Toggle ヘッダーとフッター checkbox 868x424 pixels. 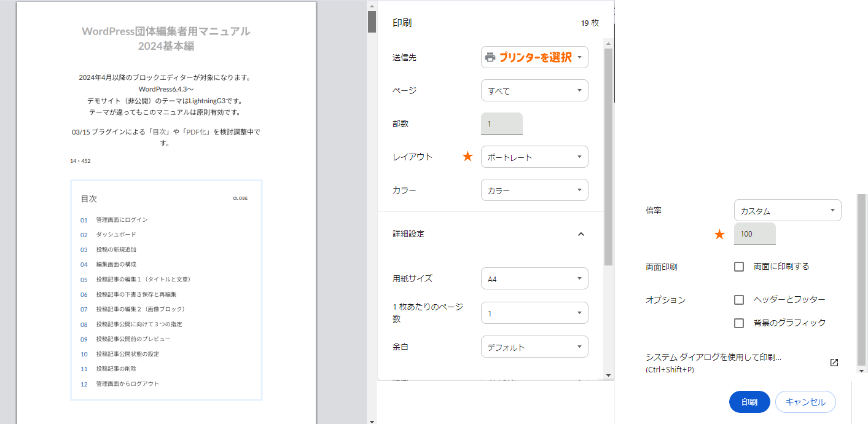pyautogui.click(x=739, y=300)
